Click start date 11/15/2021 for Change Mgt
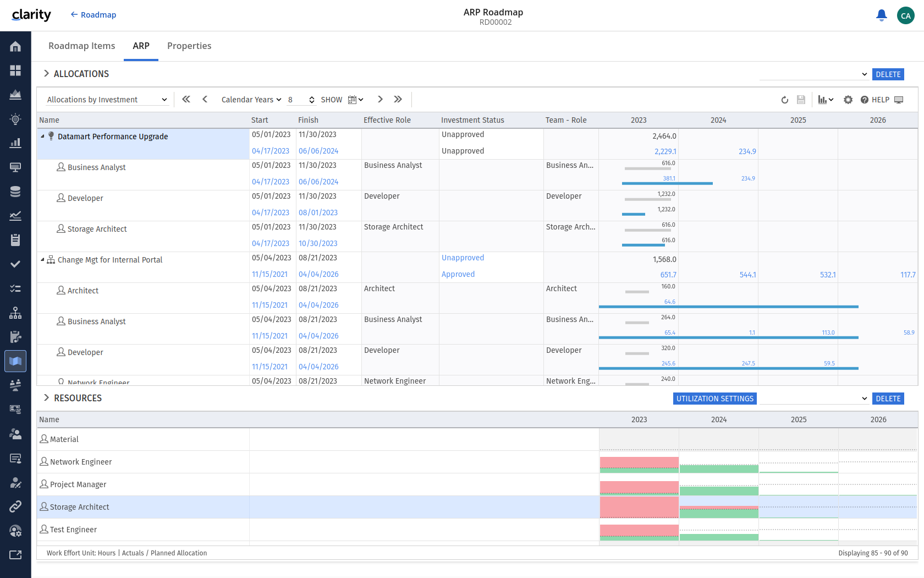Viewport: 924px width, 578px height. pos(270,274)
